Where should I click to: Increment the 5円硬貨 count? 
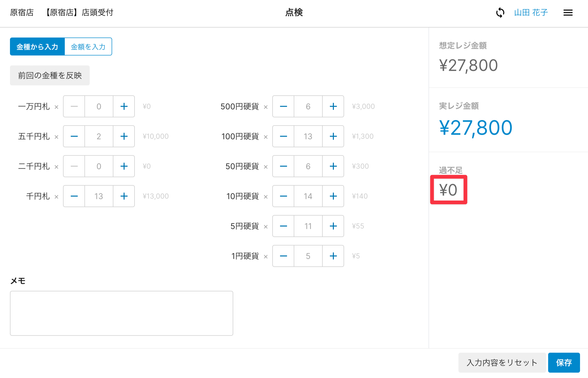(333, 226)
